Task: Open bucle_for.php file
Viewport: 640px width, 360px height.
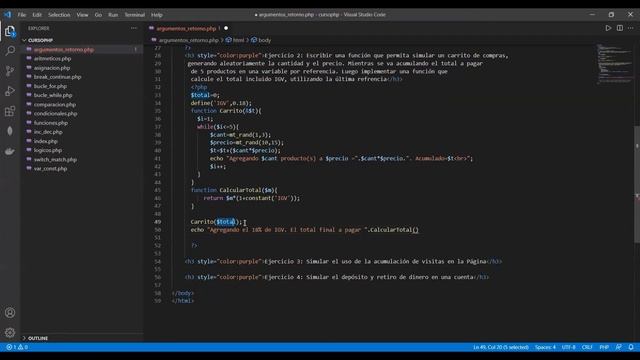Action: point(50,86)
